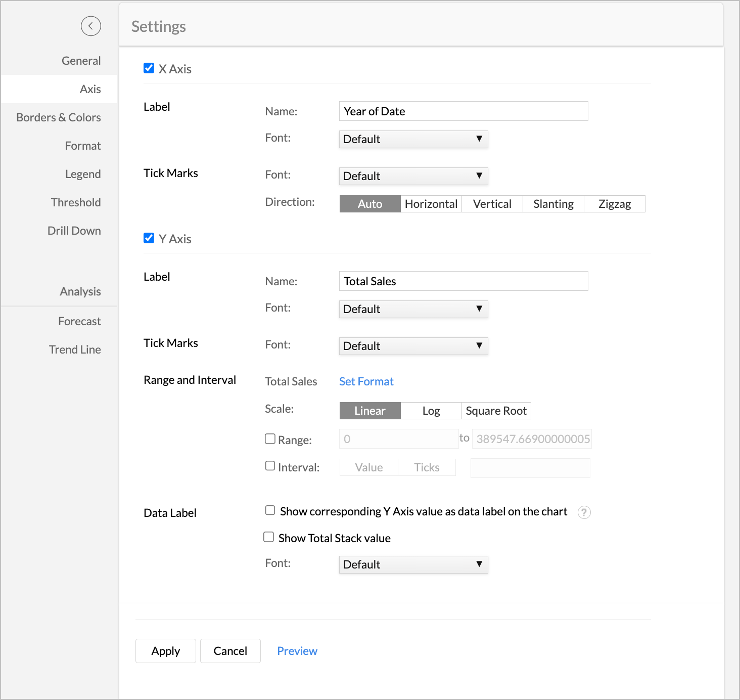Image resolution: width=740 pixels, height=700 pixels.
Task: Click the back arrow circle icon
Action: [91, 26]
